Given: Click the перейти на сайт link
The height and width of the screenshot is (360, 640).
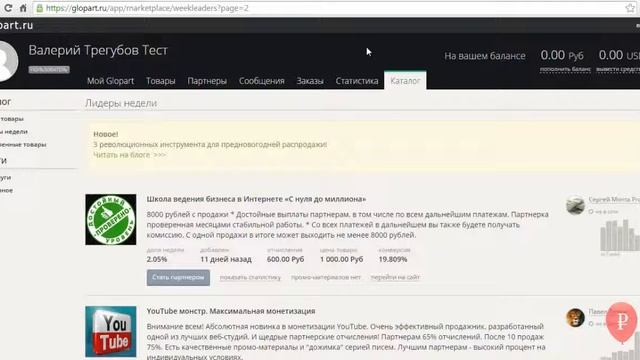Looking at the screenshot, I should coord(395,278).
